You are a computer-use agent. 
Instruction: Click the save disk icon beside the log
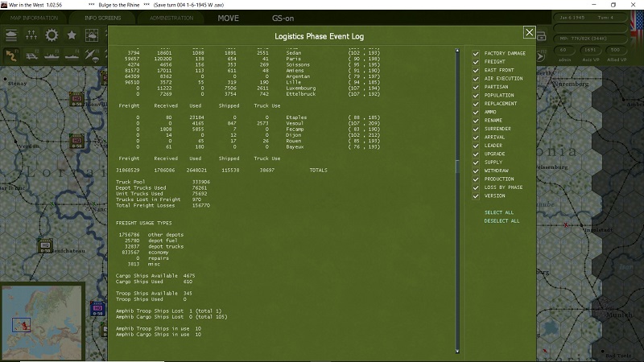542,36
